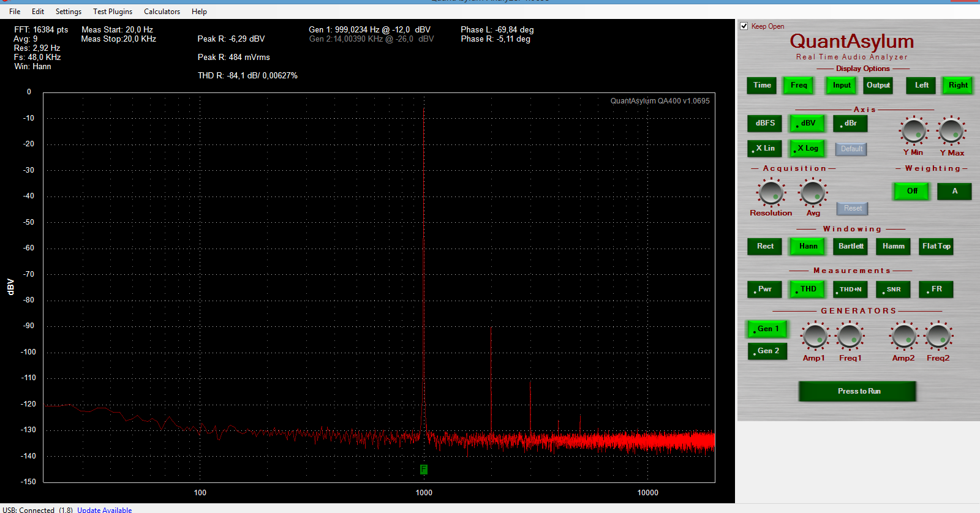980x513 pixels.
Task: Click the Press to Run button
Action: (x=858, y=391)
